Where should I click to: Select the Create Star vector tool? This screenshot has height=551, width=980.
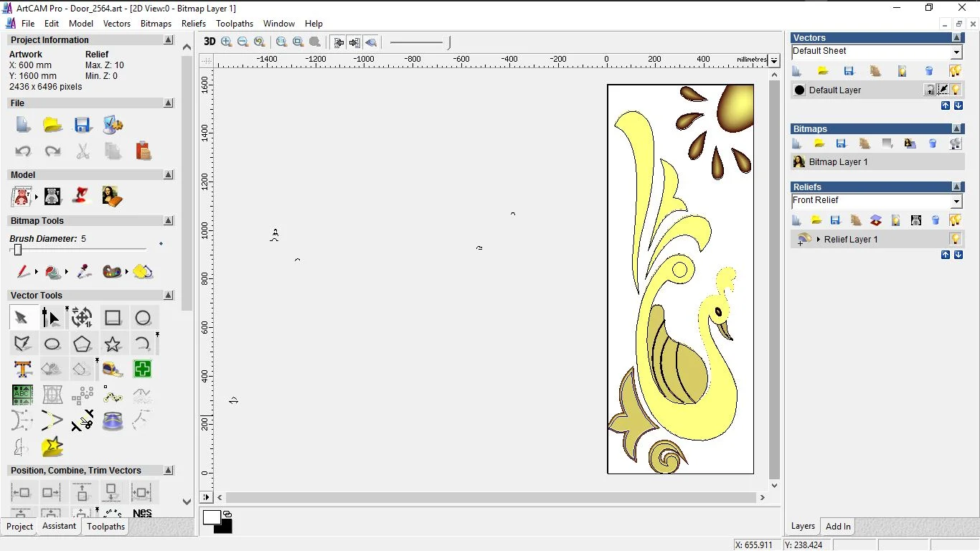click(x=113, y=344)
